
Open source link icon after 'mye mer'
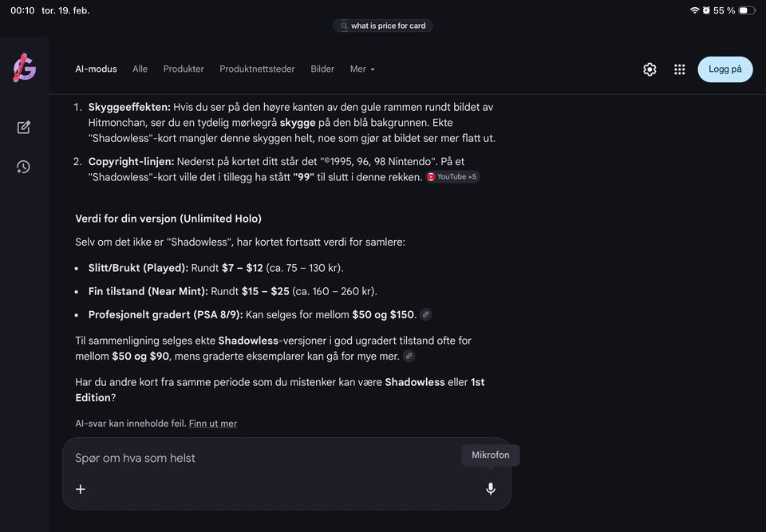click(x=409, y=356)
